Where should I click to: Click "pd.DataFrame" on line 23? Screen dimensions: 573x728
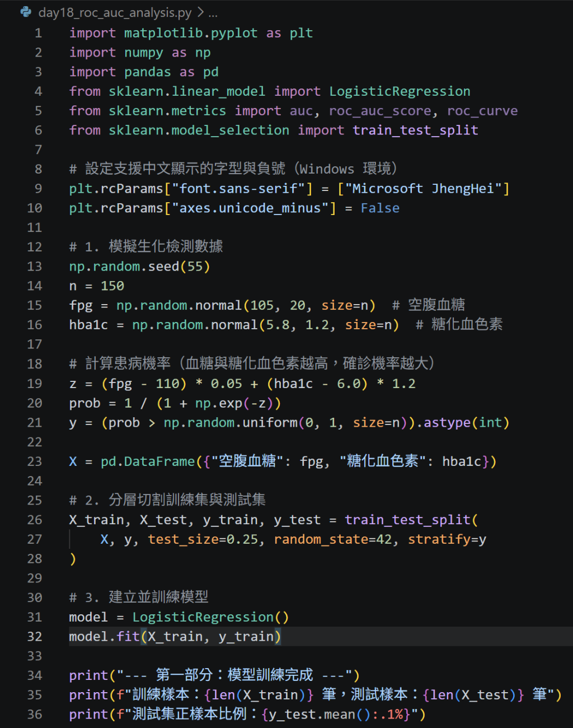coord(148,461)
